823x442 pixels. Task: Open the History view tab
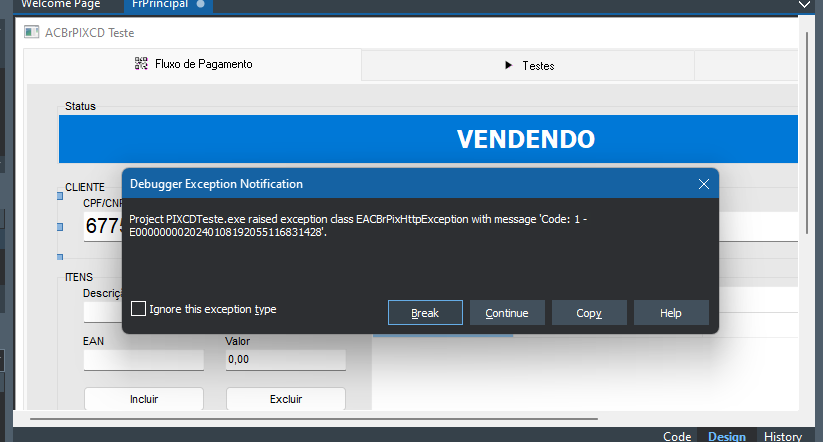[783, 436]
